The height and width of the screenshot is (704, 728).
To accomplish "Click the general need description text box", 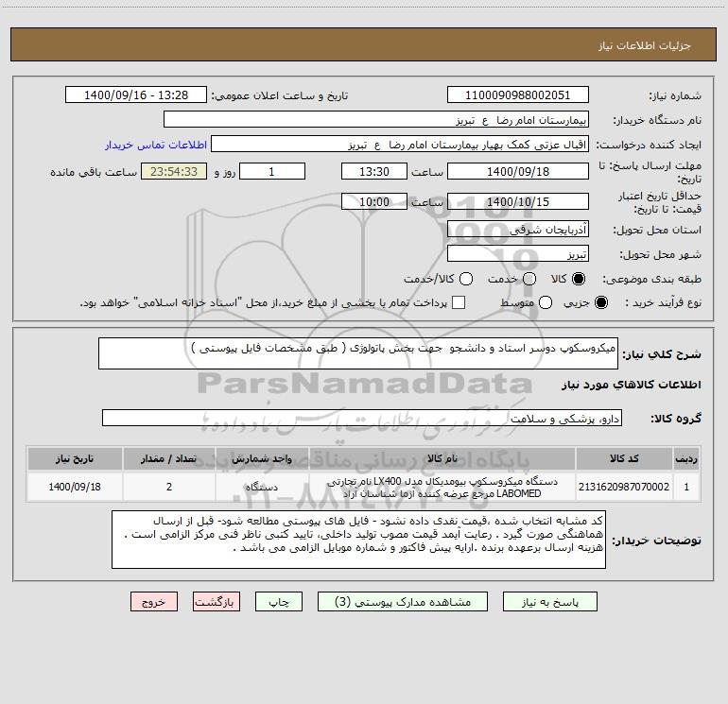I will pyautogui.click(x=358, y=353).
